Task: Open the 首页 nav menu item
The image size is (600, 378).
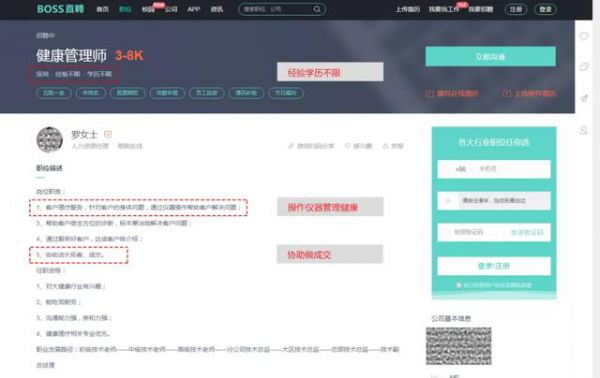Action: pos(102,9)
